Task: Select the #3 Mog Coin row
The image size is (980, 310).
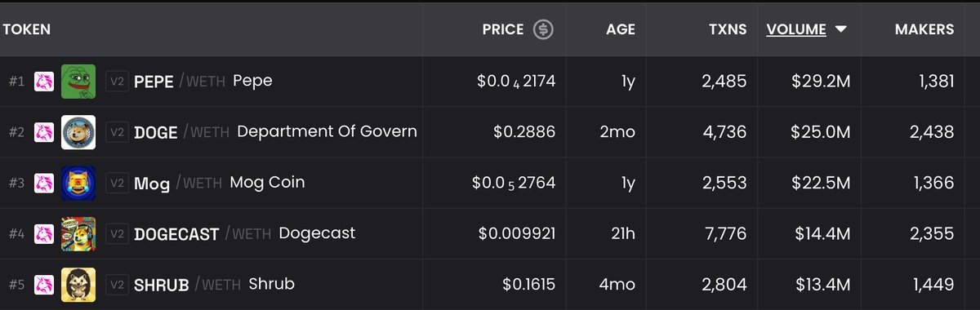Action: tap(490, 183)
